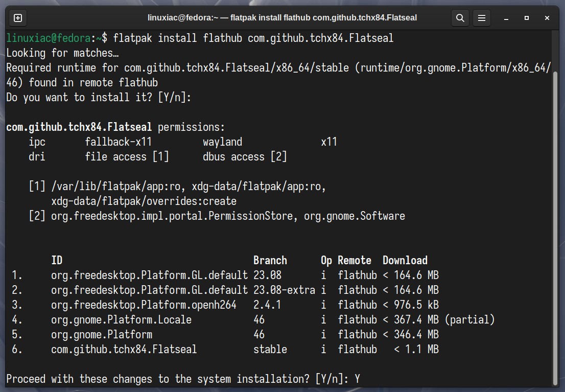Click the '2.4.1' branch value

[267, 305]
